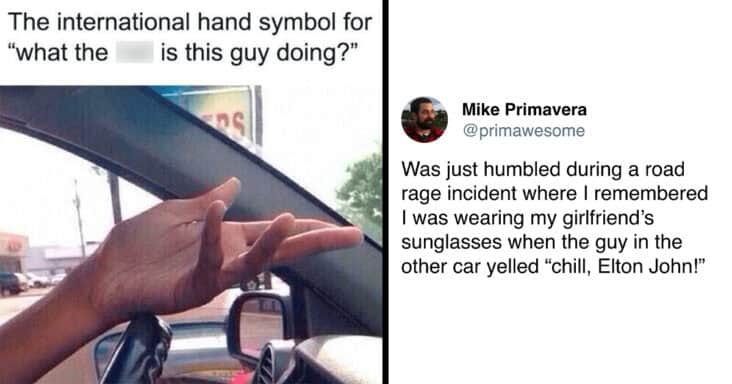The width and height of the screenshot is (732, 384).
Task: Select the 'The international hand symbol for' headline
Action: pyautogui.click(x=190, y=22)
